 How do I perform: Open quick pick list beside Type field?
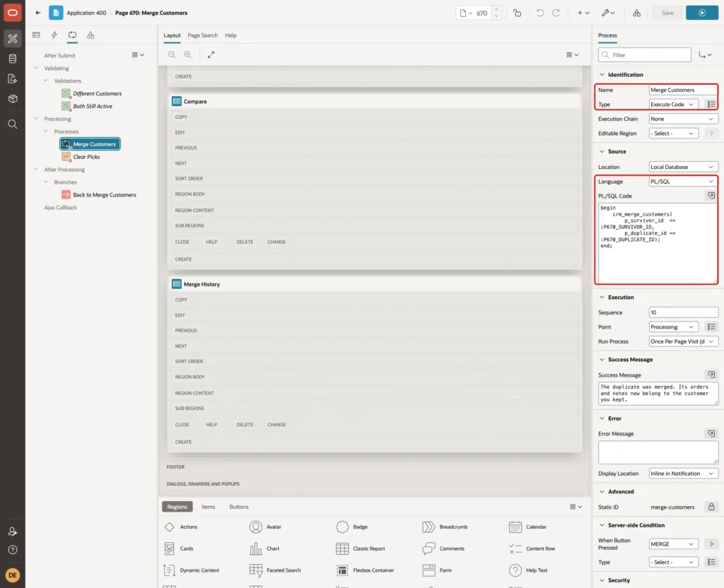click(x=711, y=105)
